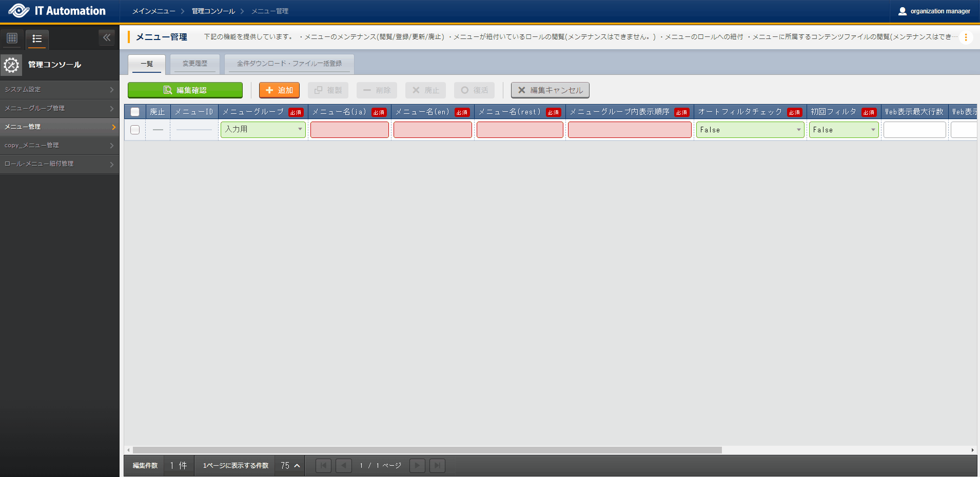Go to 管理コンソール breadcrumb link
Image resolution: width=980 pixels, height=477 pixels.
[213, 11]
